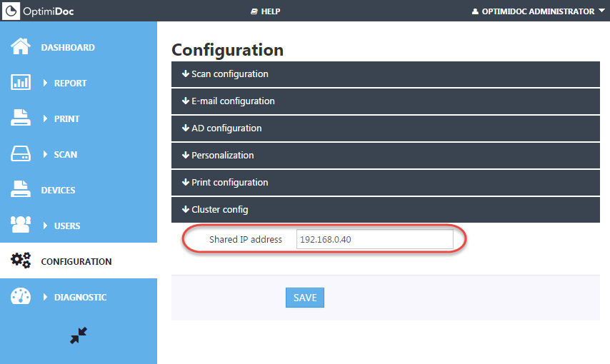Click the Print printer icon in sidebar
Image resolution: width=610 pixels, height=364 pixels.
click(x=21, y=118)
